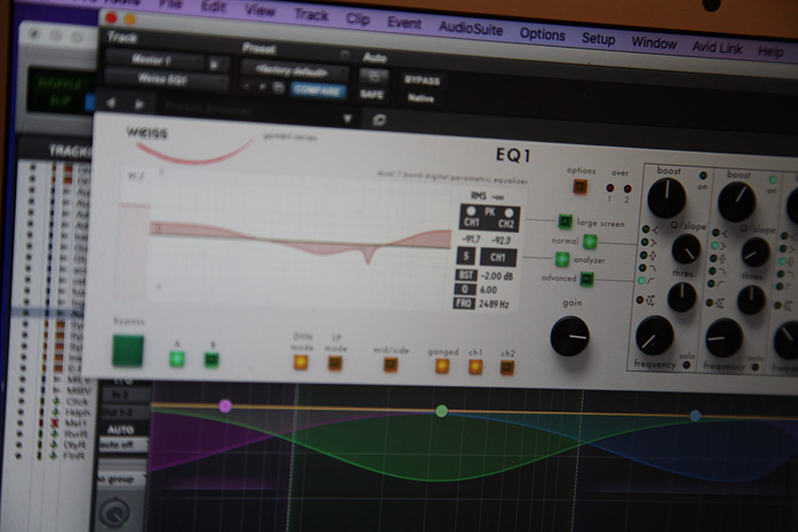Select the normal mode button
The width and height of the screenshot is (798, 532).
tap(590, 240)
